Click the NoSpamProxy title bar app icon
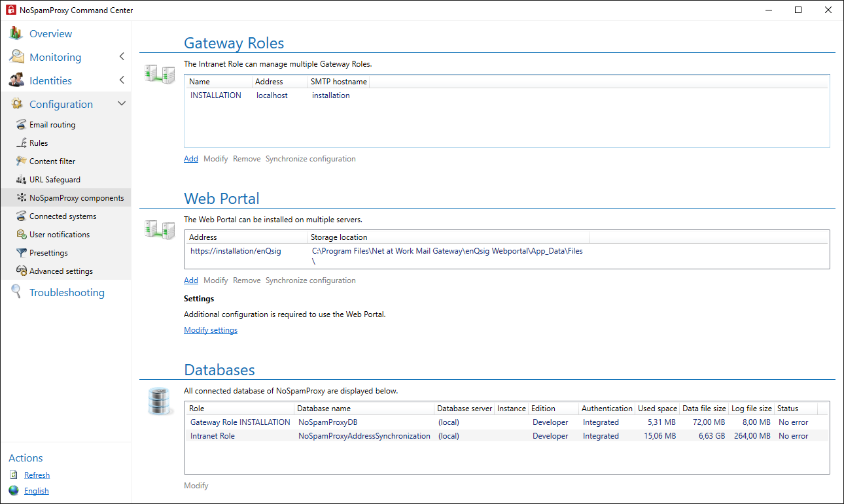The image size is (844, 504). 10,10
